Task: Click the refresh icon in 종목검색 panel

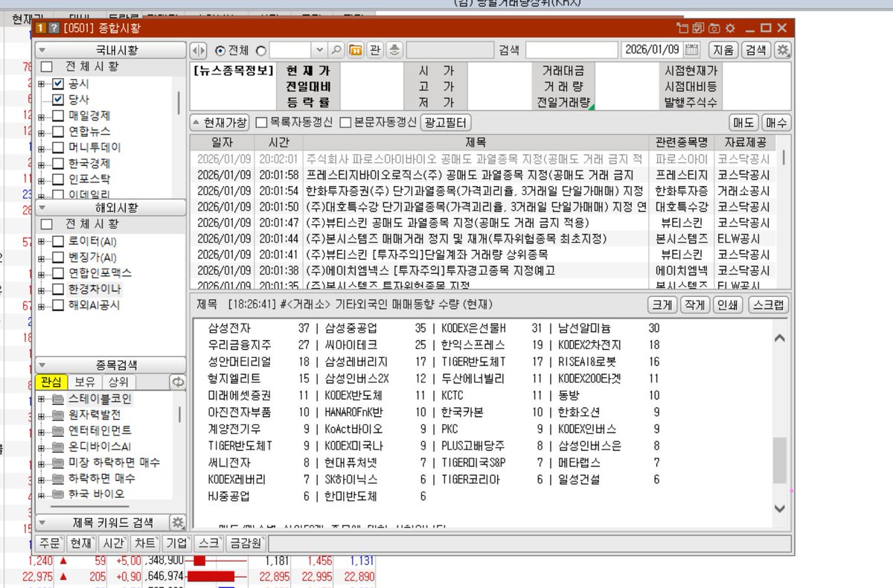Action: [x=178, y=382]
